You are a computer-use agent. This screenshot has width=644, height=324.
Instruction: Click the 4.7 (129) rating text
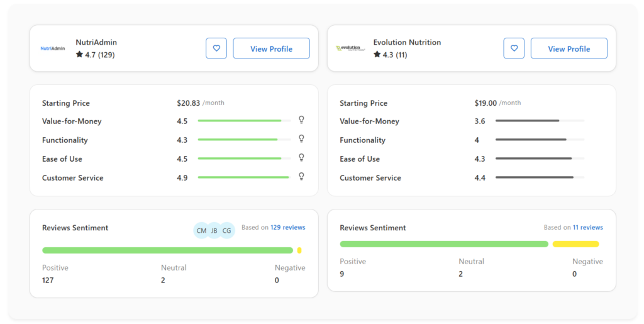point(100,55)
